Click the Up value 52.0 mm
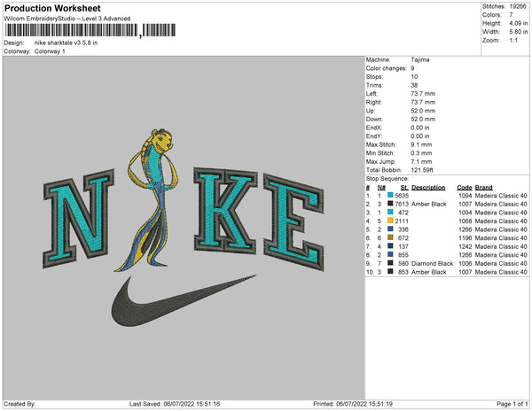 [x=423, y=111]
